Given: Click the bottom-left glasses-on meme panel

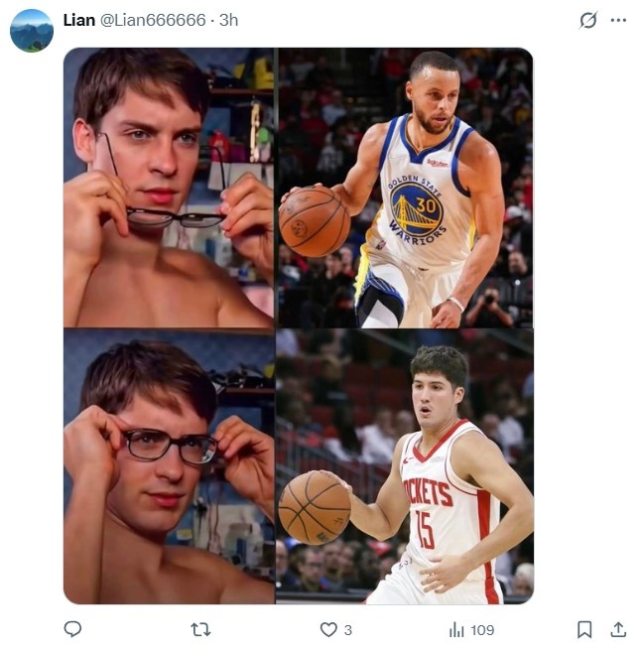Looking at the screenshot, I should (169, 466).
